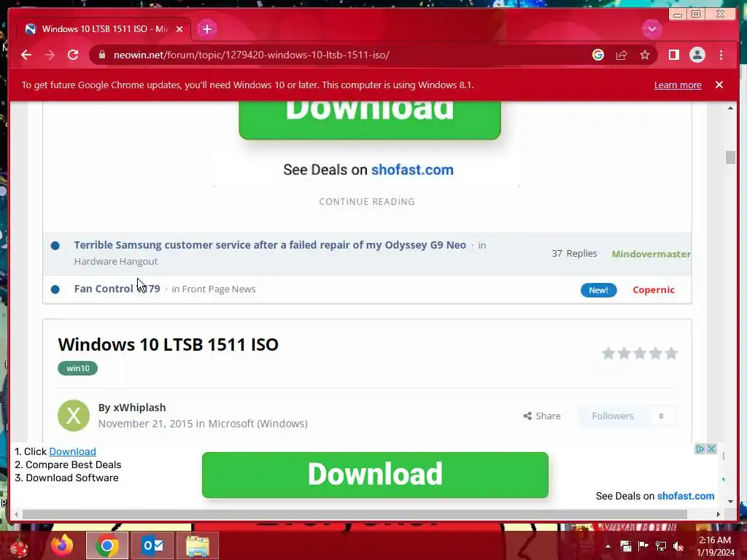Open Microsoft (Windows) forum link
The height and width of the screenshot is (560, 747).
pos(258,424)
